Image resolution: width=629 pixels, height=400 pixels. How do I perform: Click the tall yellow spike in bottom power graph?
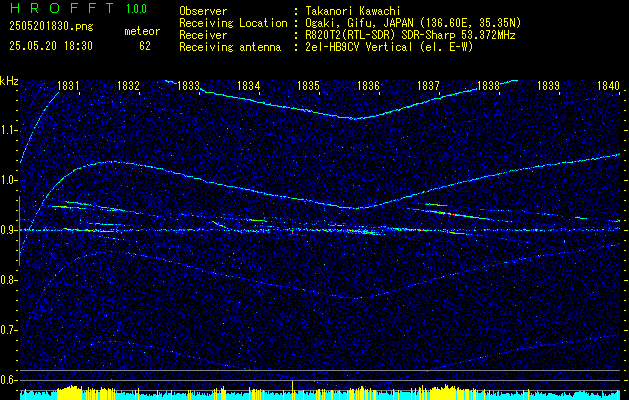(x=292, y=390)
